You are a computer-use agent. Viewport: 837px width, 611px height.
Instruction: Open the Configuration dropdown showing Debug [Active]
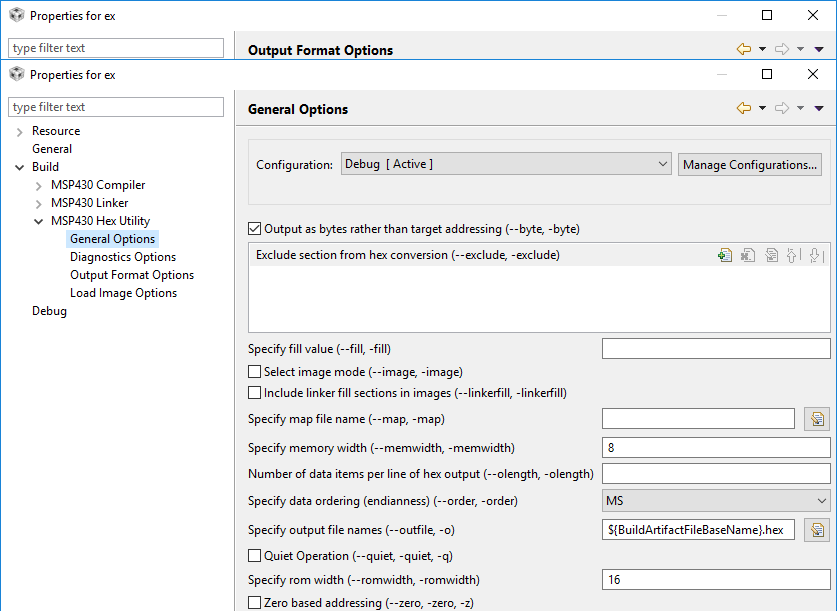[x=506, y=165]
